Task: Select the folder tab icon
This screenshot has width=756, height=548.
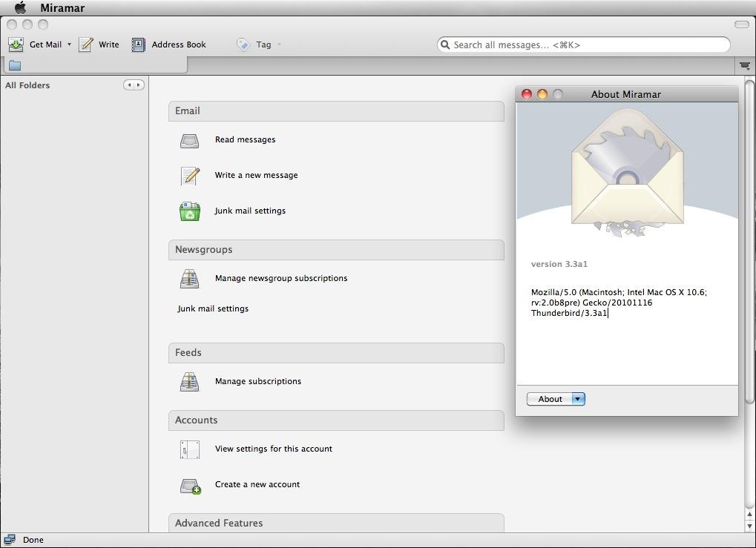Action: 15,65
